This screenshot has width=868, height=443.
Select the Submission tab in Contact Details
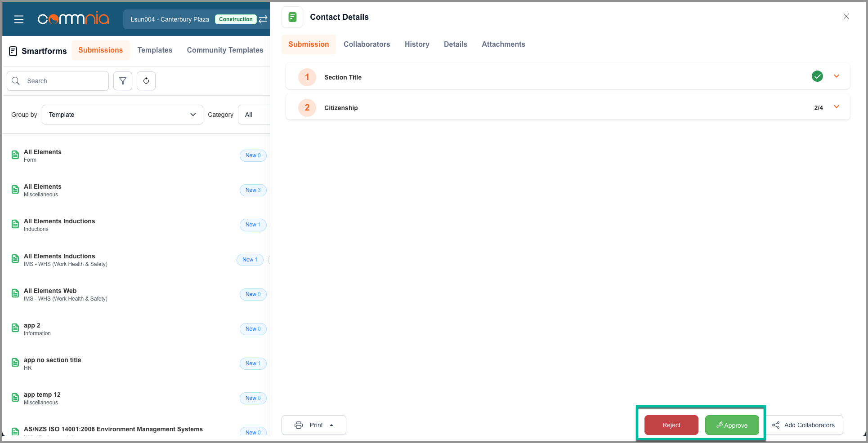tap(309, 44)
